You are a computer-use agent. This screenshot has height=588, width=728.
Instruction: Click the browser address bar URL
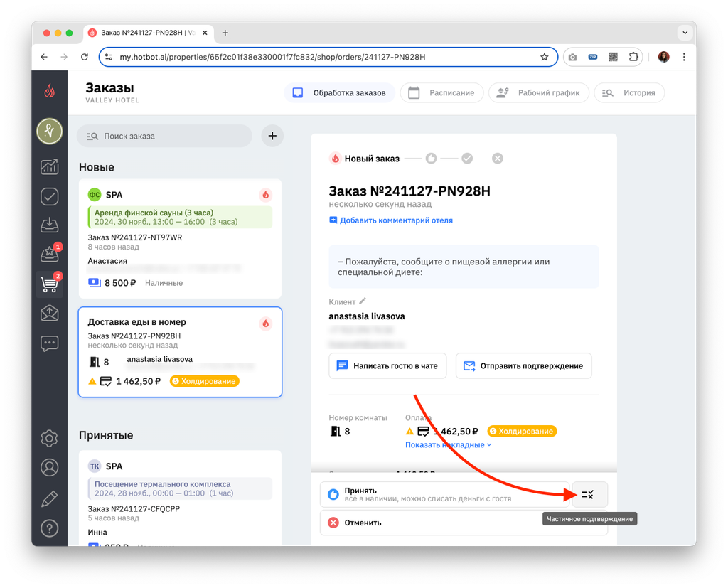[272, 57]
